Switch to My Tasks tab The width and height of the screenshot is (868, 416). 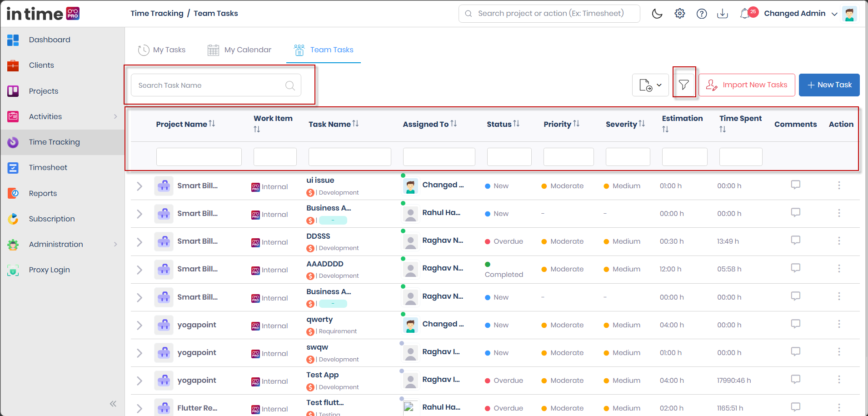(x=162, y=50)
